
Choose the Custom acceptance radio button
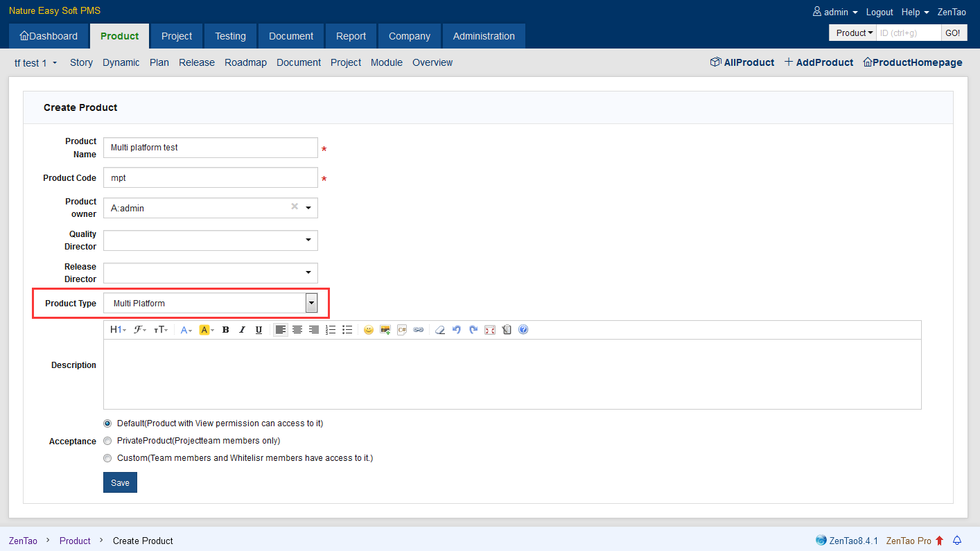pos(107,458)
